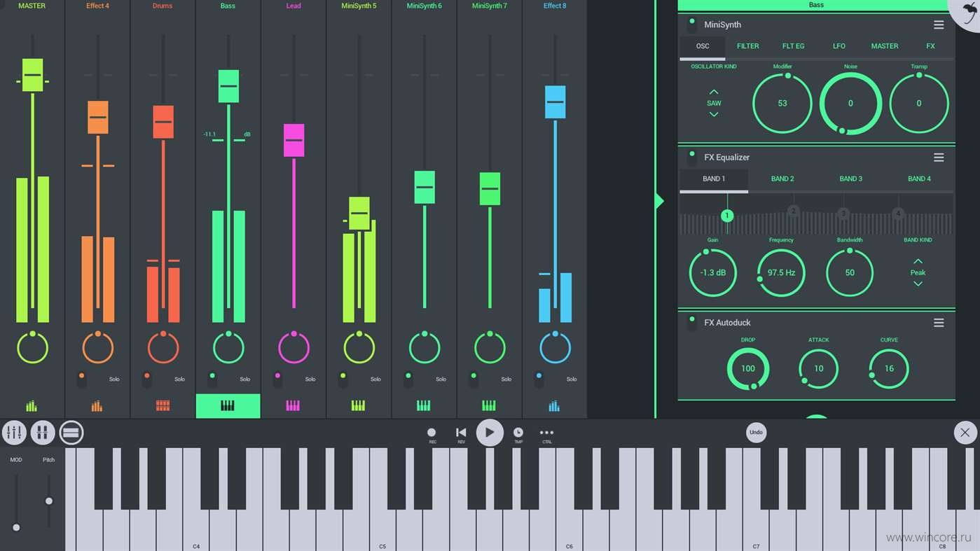
Task: Open the mixer view using the faders icon
Action: click(x=14, y=433)
